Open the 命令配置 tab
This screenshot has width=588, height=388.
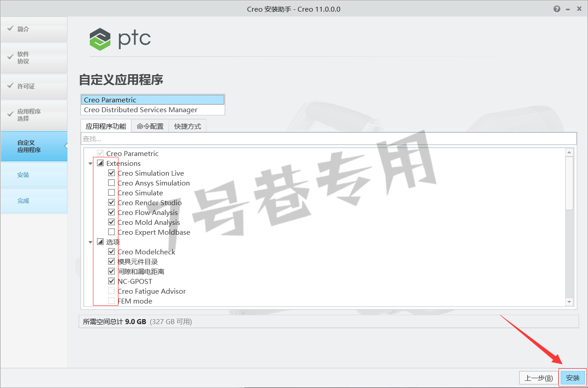[150, 127]
